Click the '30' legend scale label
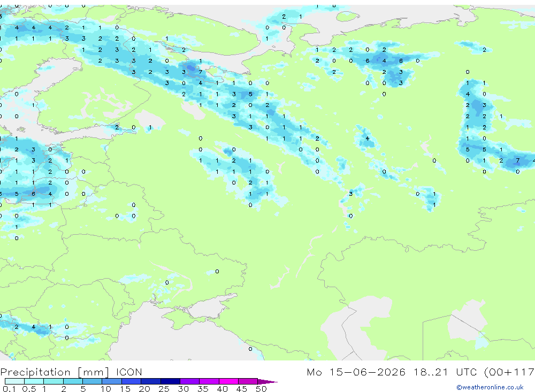 (x=183, y=389)
